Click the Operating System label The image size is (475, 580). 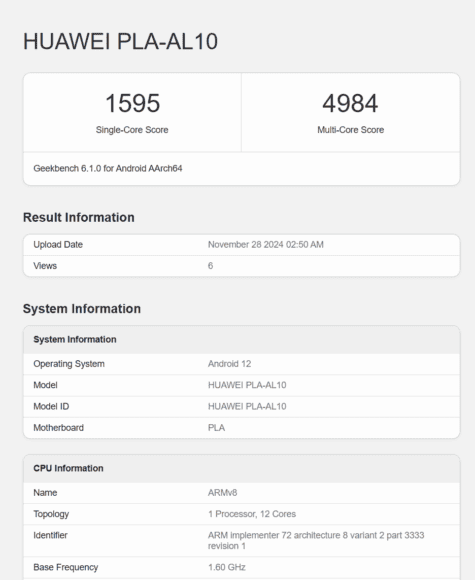coord(69,364)
